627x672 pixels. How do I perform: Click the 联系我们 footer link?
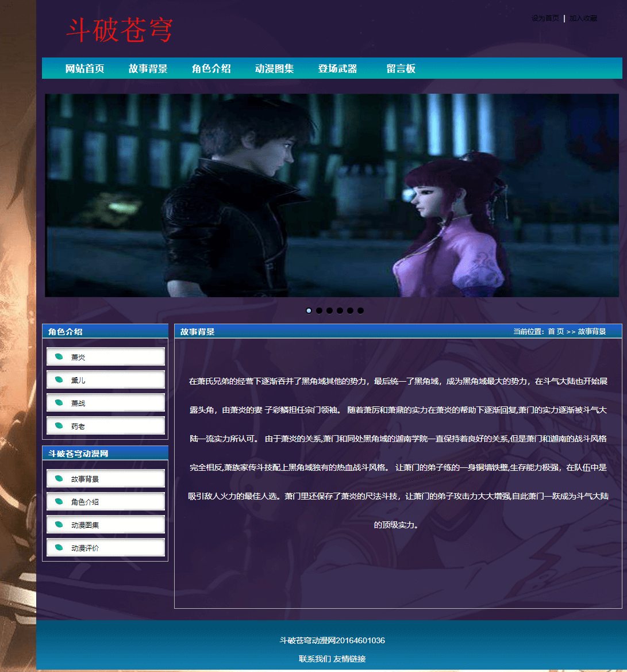(314, 659)
